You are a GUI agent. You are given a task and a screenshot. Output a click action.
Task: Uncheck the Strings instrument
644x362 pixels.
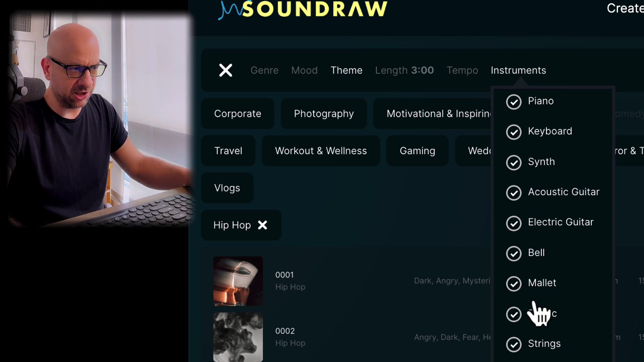click(514, 345)
